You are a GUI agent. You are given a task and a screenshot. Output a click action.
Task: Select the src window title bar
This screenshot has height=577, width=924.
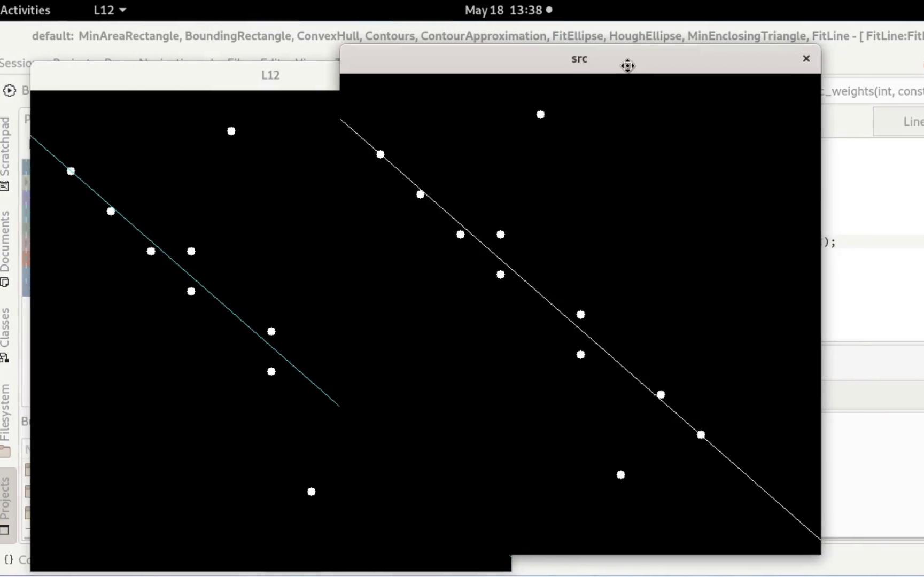coord(579,59)
